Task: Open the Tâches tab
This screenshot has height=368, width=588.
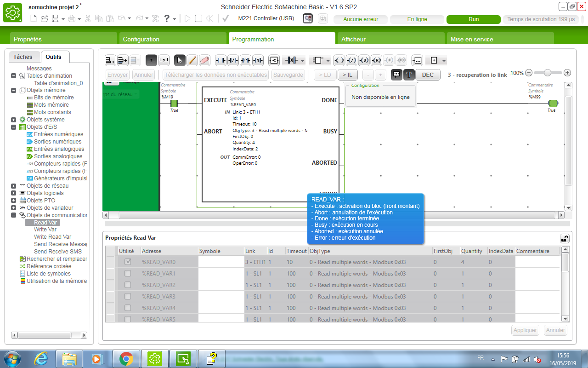Action: pyautogui.click(x=23, y=57)
